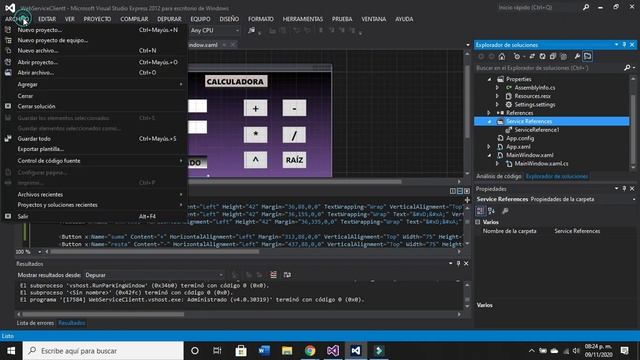The height and width of the screenshot is (360, 640).
Task: Choose Nuevo proyecto... from Archivo menu
Action: point(94,30)
